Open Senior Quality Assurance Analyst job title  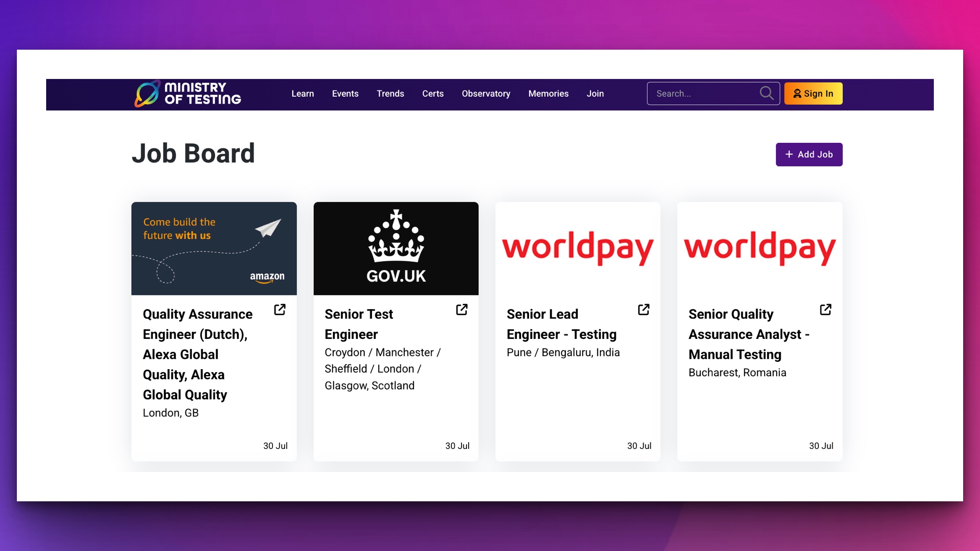tap(749, 334)
